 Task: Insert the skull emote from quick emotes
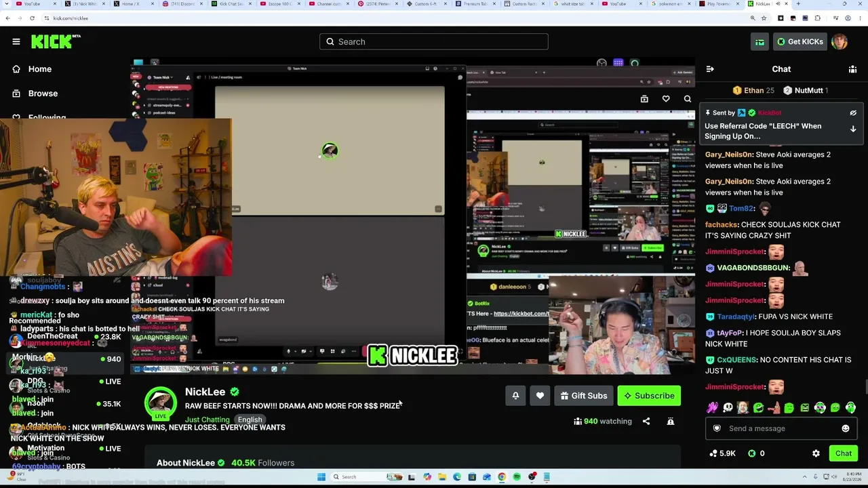[728, 408]
